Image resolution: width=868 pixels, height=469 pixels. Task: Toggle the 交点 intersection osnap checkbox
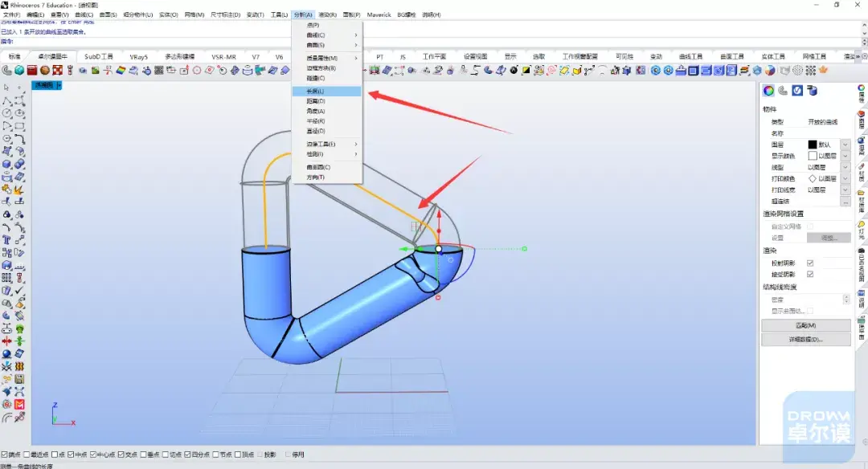tap(121, 455)
